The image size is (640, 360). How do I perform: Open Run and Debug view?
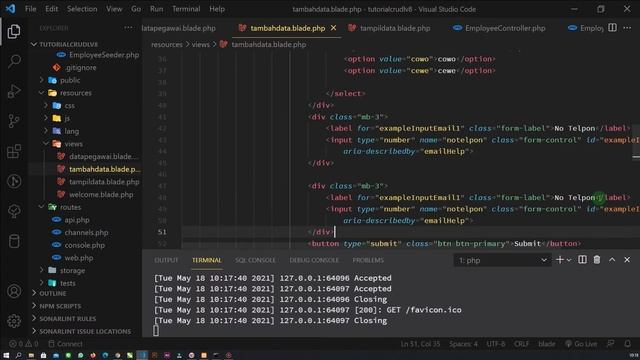[x=14, y=91]
